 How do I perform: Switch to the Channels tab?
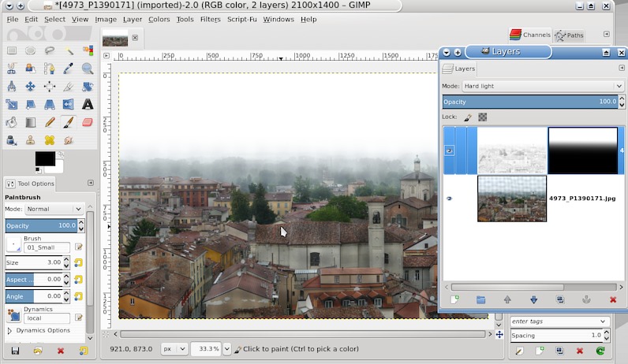[x=530, y=35]
